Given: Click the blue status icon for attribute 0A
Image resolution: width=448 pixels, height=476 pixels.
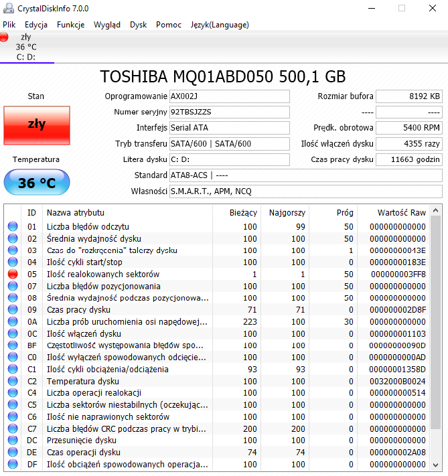Looking at the screenshot, I should click(x=13, y=321).
